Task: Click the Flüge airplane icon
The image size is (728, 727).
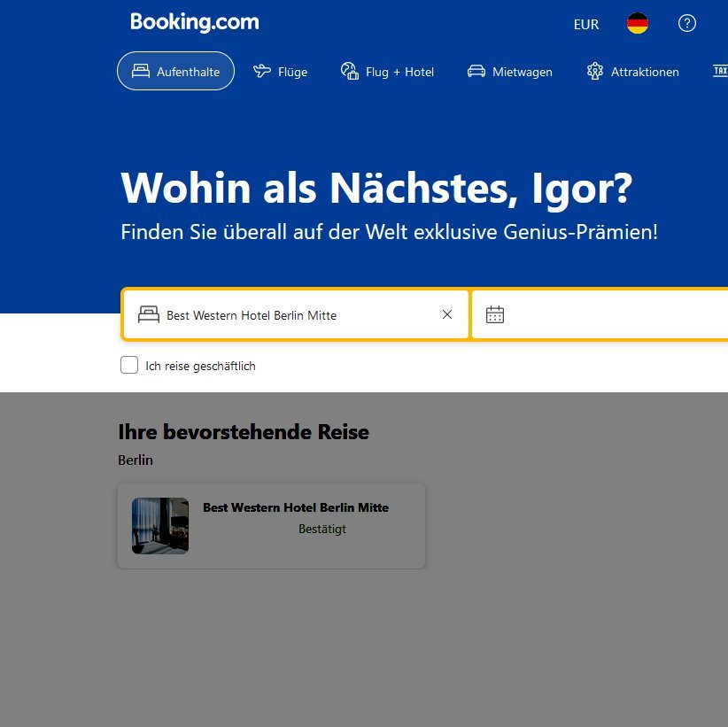Action: click(262, 71)
